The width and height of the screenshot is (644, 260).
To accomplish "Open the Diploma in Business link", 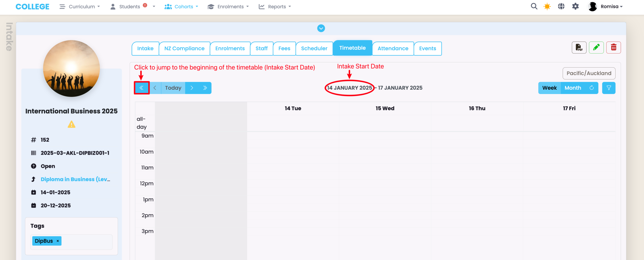I will click(x=75, y=179).
